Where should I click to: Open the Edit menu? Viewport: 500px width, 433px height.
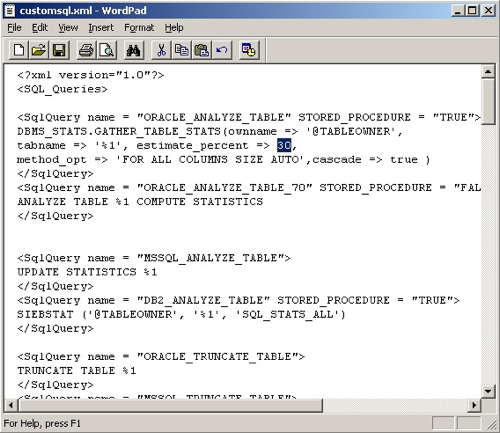tap(40, 28)
